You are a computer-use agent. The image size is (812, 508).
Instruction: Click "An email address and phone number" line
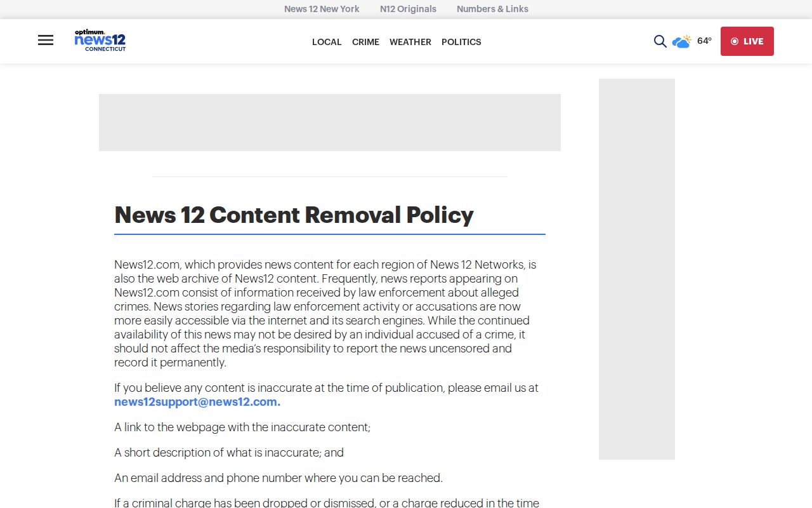278,478
